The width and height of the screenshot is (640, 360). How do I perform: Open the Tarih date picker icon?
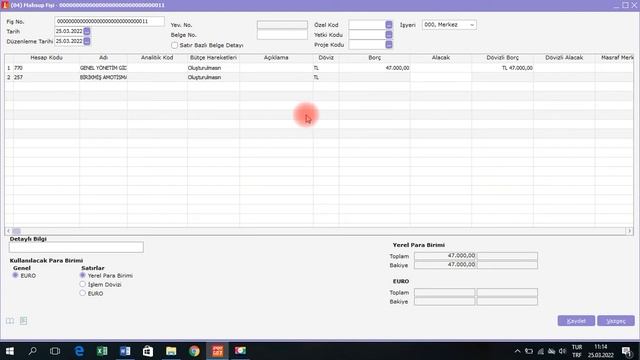[x=87, y=31]
